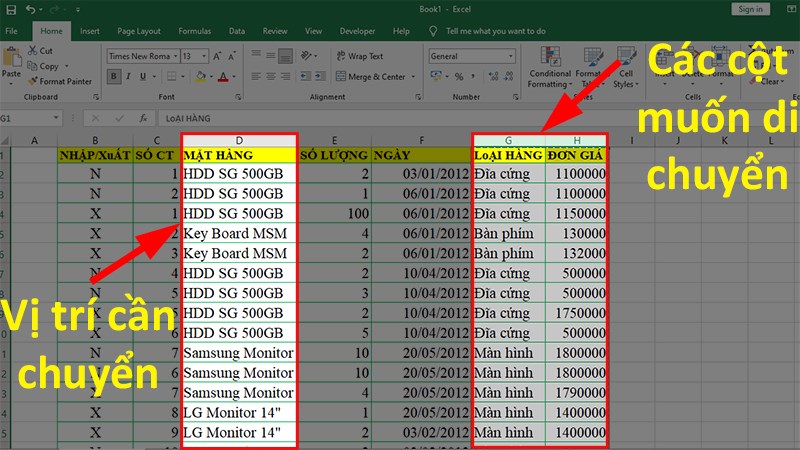This screenshot has width=800, height=450.
Task: Select column D header
Action: point(239,140)
